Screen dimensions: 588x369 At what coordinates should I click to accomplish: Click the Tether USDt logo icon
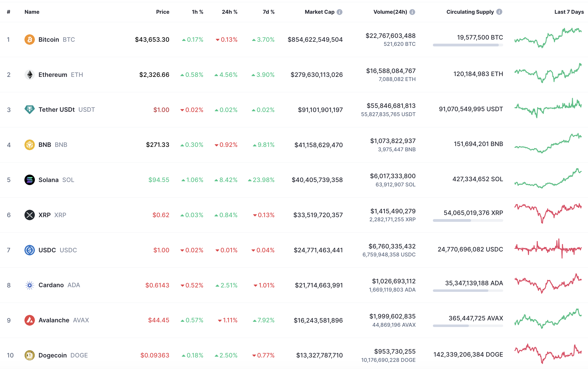coord(30,110)
